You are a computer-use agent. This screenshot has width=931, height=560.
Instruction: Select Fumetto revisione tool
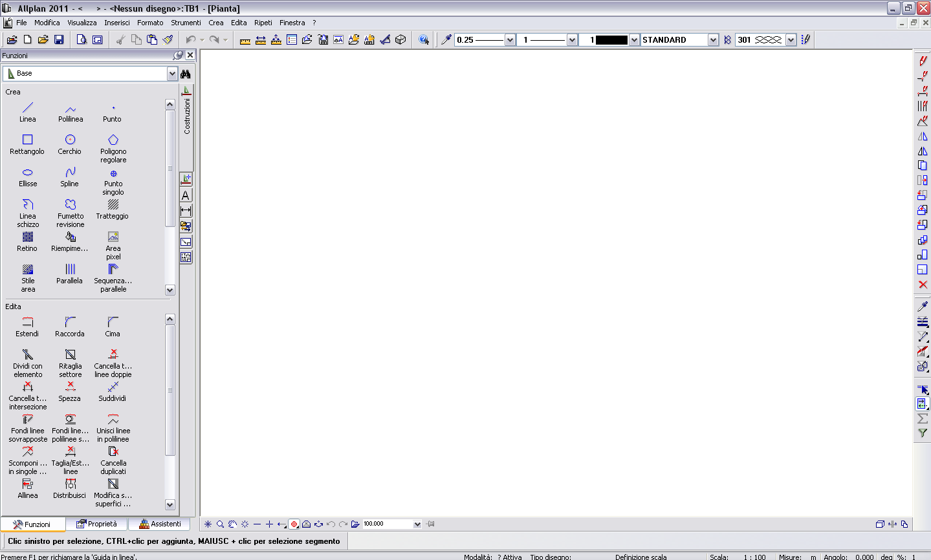tap(71, 213)
